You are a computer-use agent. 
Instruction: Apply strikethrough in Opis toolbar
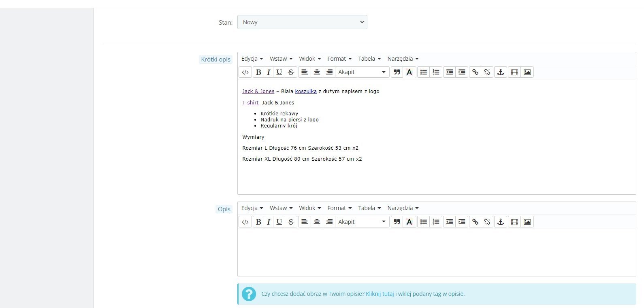[x=291, y=222]
